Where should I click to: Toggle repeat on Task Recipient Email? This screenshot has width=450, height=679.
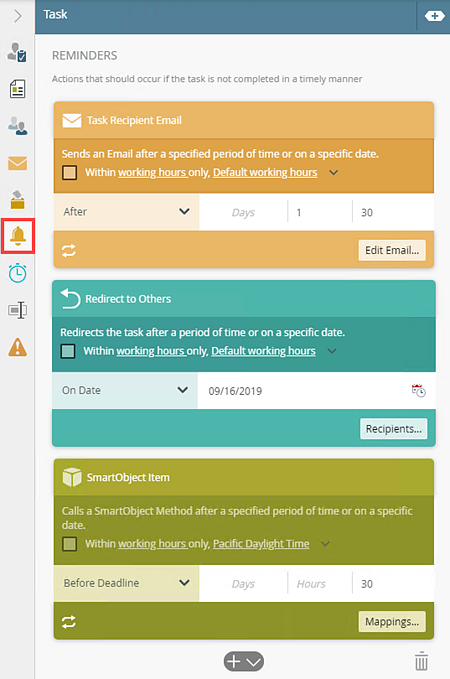[x=69, y=250]
